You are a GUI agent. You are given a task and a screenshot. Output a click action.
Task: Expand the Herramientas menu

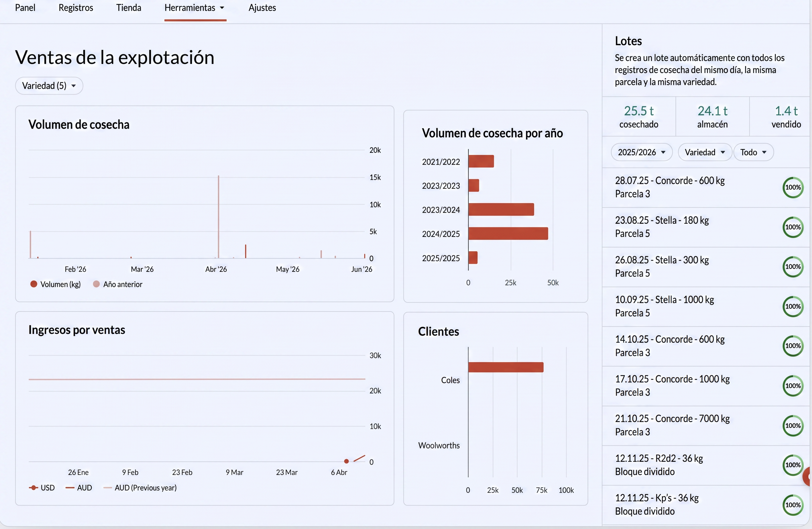195,8
